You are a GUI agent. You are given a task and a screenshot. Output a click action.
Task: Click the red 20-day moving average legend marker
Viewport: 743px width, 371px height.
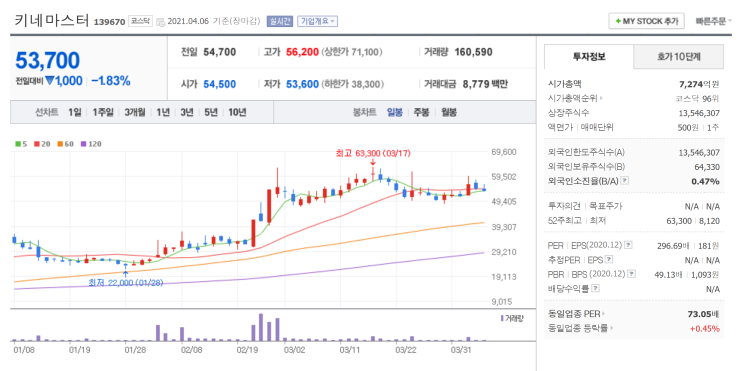point(36,144)
